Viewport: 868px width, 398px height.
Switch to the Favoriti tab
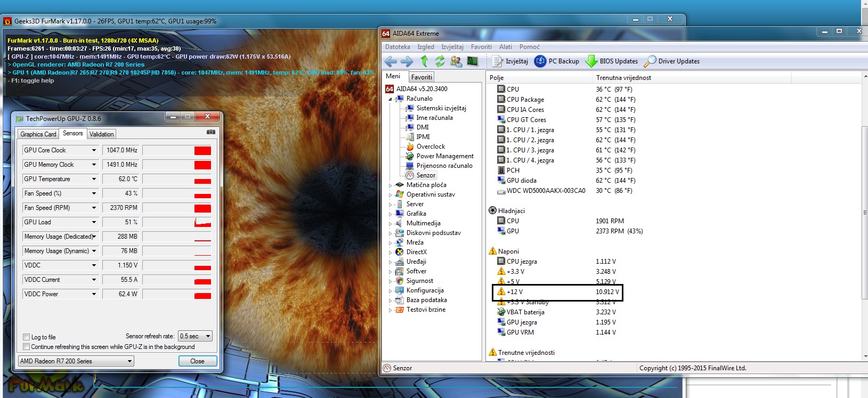(x=421, y=77)
